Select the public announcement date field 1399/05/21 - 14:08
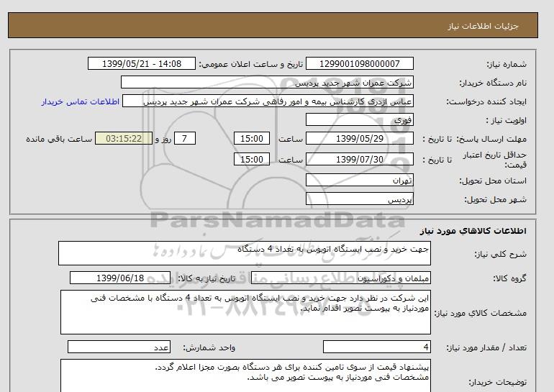The image size is (554, 392). [141, 63]
